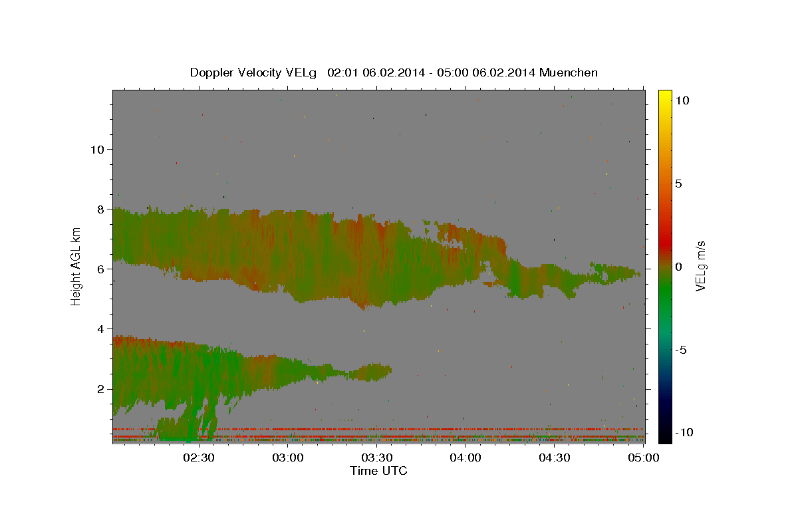798x532 pixels.
Task: Click the 'Height AGL km' axis label
Action: click(76, 267)
